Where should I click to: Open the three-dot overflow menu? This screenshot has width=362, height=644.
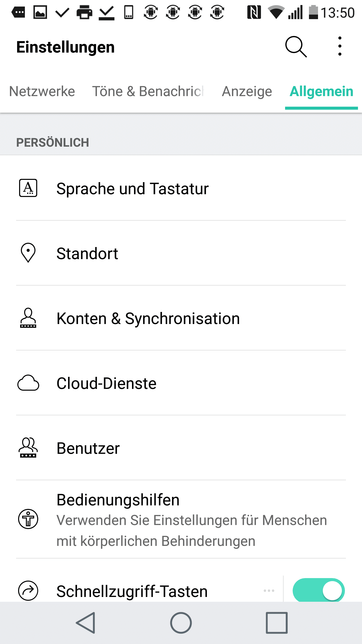340,46
